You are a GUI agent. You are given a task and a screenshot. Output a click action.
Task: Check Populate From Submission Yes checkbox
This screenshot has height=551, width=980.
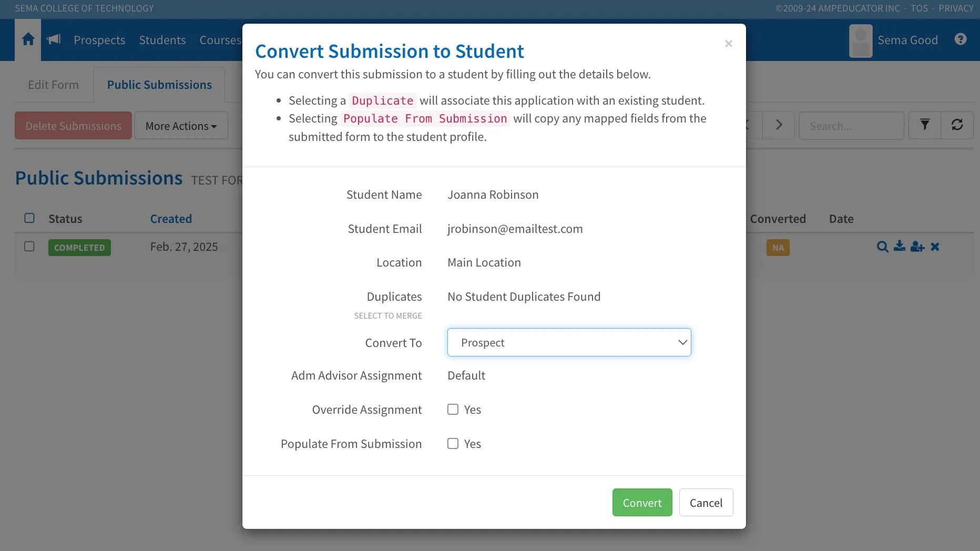453,444
